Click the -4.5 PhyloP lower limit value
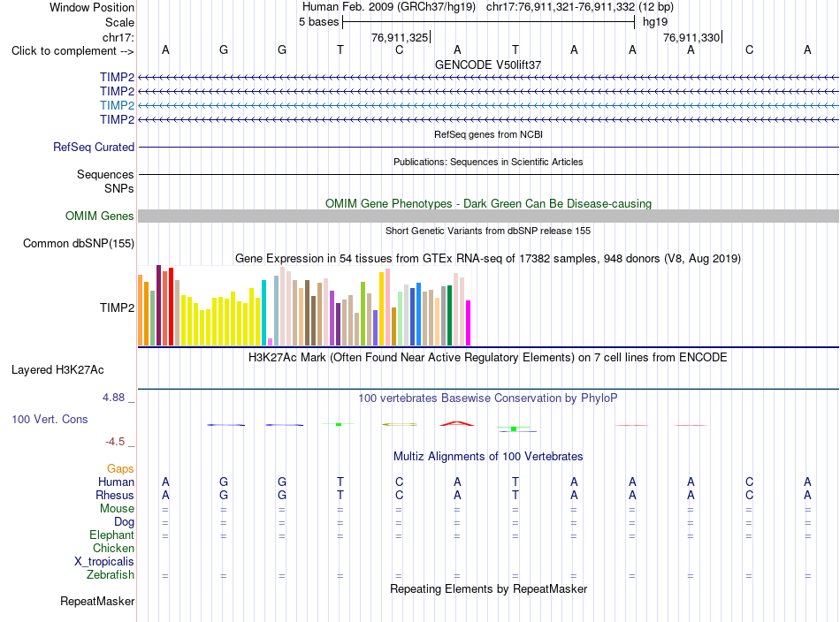 [115, 442]
